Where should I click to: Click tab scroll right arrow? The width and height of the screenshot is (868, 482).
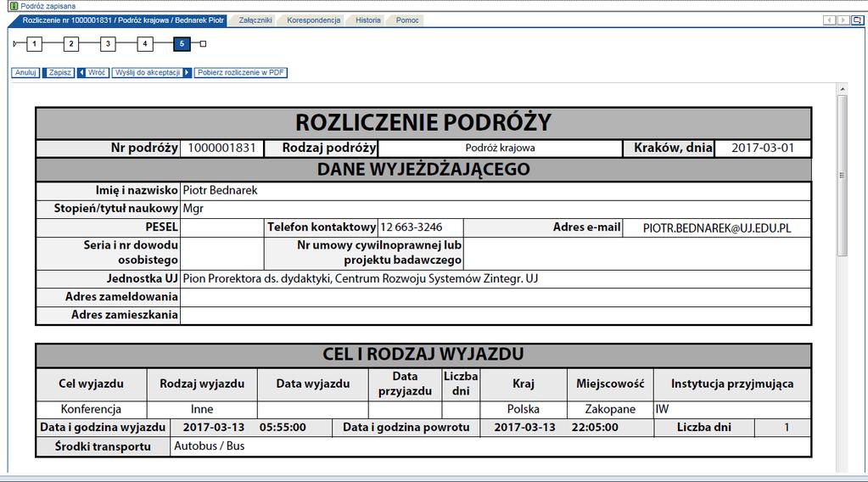(x=843, y=20)
